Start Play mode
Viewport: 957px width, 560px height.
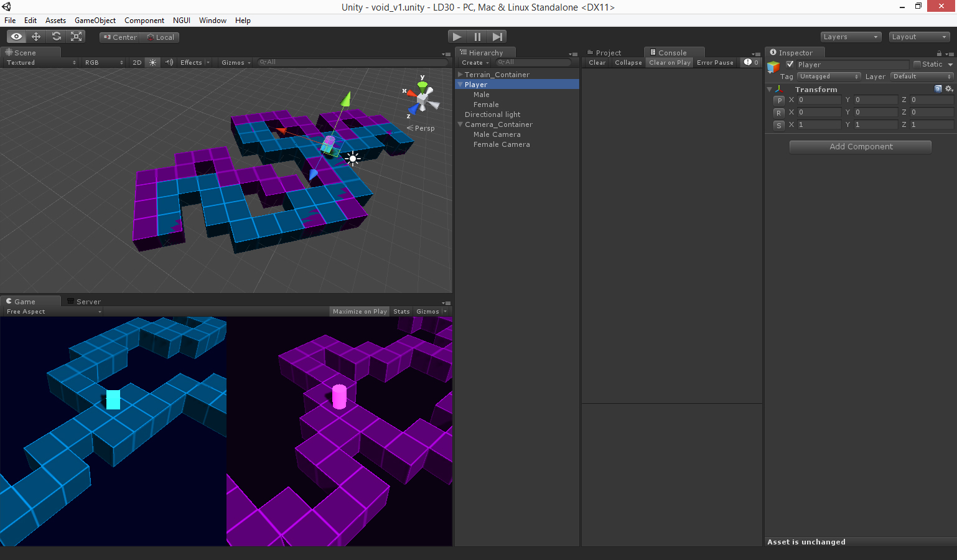pos(457,37)
